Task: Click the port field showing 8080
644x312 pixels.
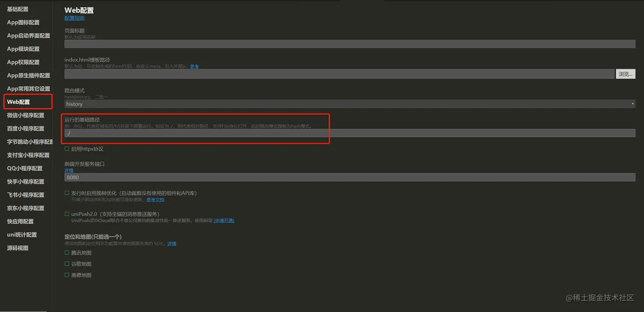Action: pos(350,177)
